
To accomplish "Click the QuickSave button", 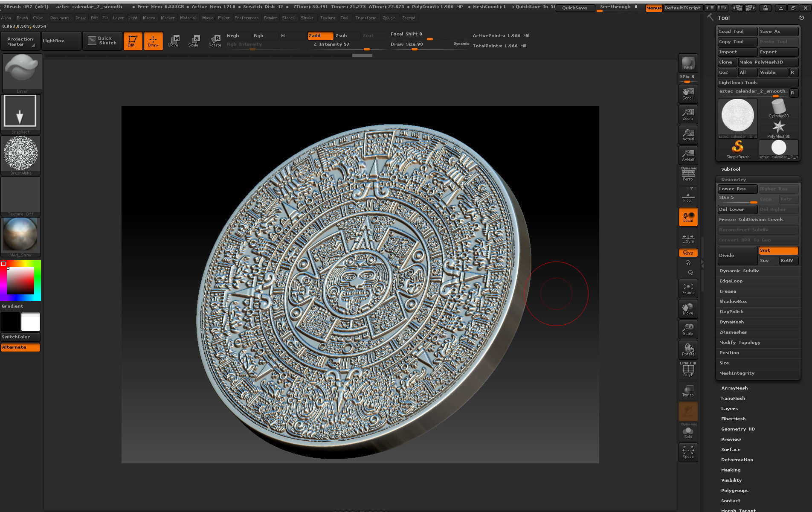I will coord(574,8).
